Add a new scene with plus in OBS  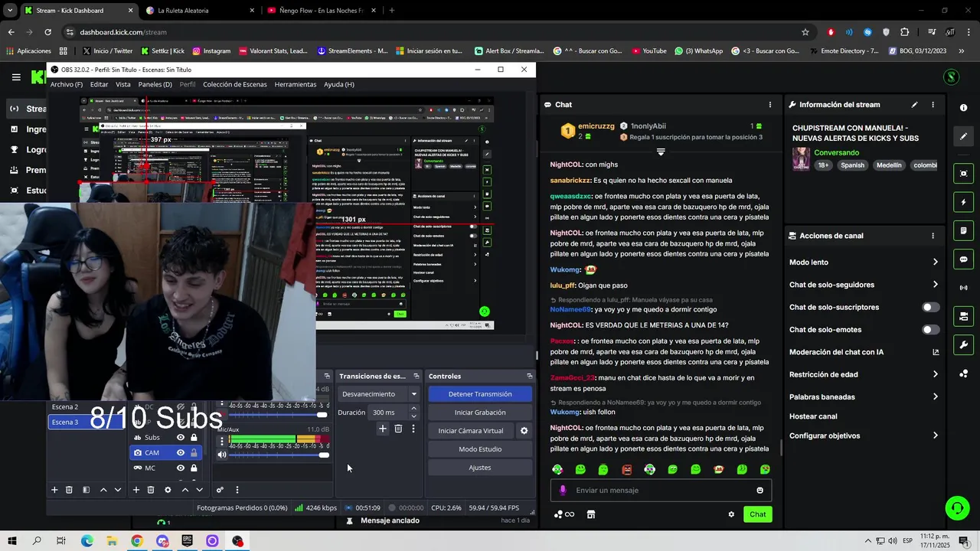[x=54, y=490]
